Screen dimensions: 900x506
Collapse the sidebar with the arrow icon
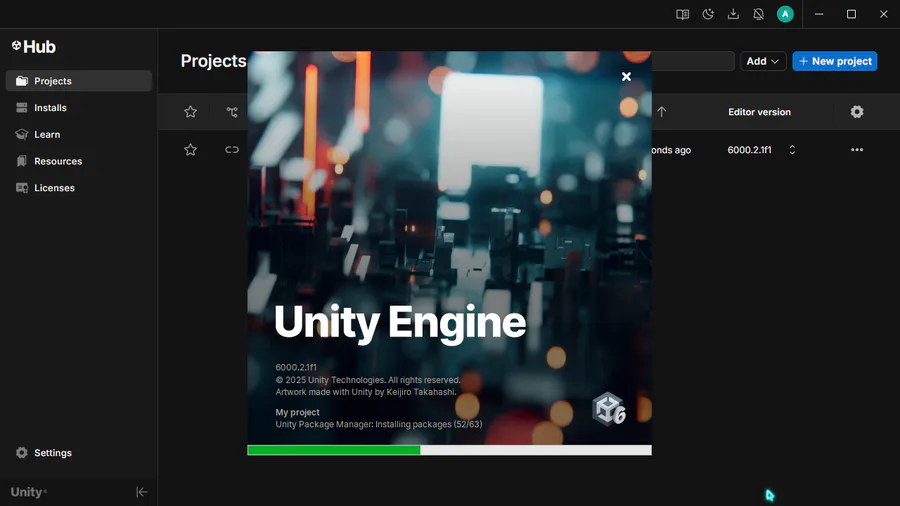[142, 492]
